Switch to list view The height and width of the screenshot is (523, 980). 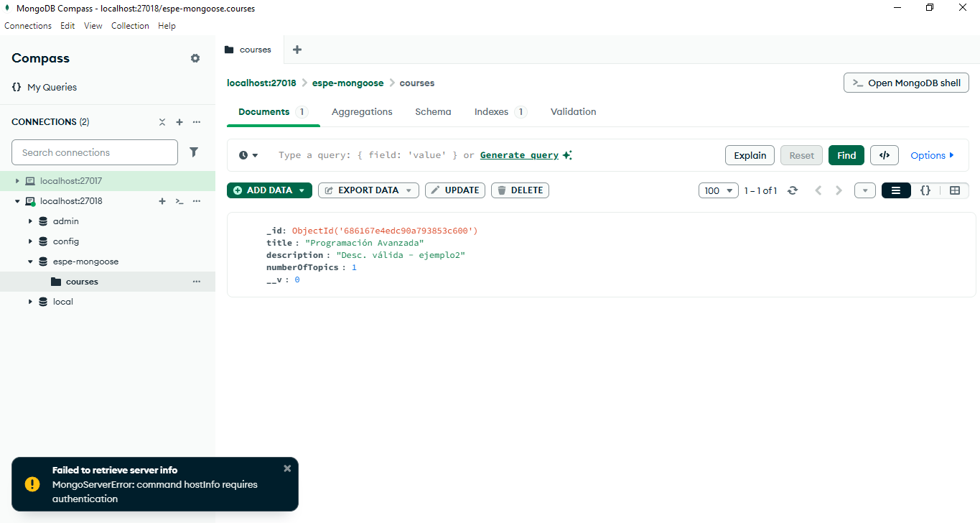tap(896, 190)
